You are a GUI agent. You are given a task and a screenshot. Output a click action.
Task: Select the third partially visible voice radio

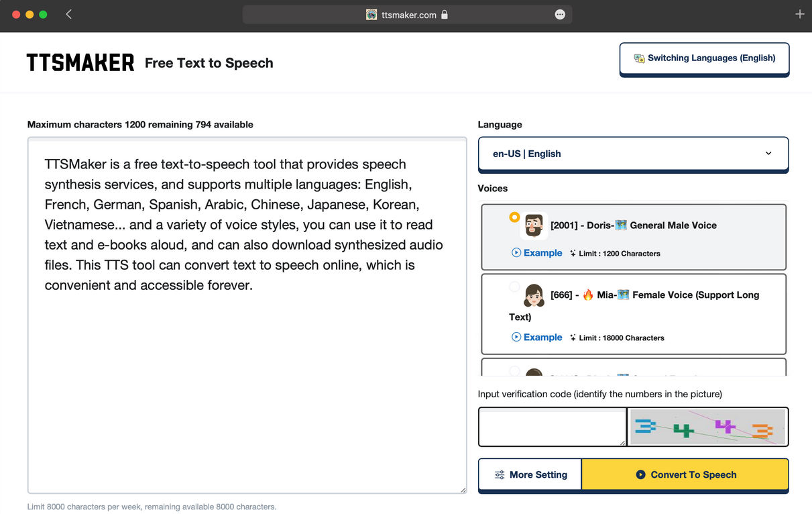pos(514,370)
